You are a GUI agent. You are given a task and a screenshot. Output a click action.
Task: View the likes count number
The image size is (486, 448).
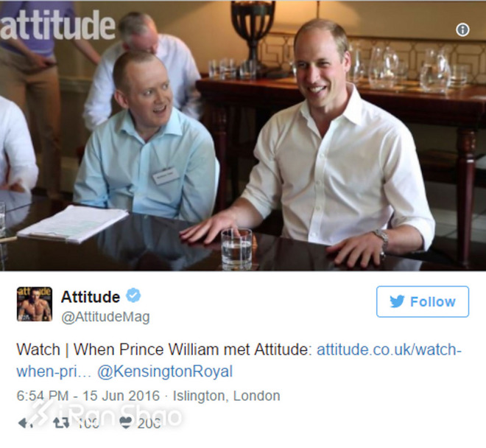coord(149,423)
